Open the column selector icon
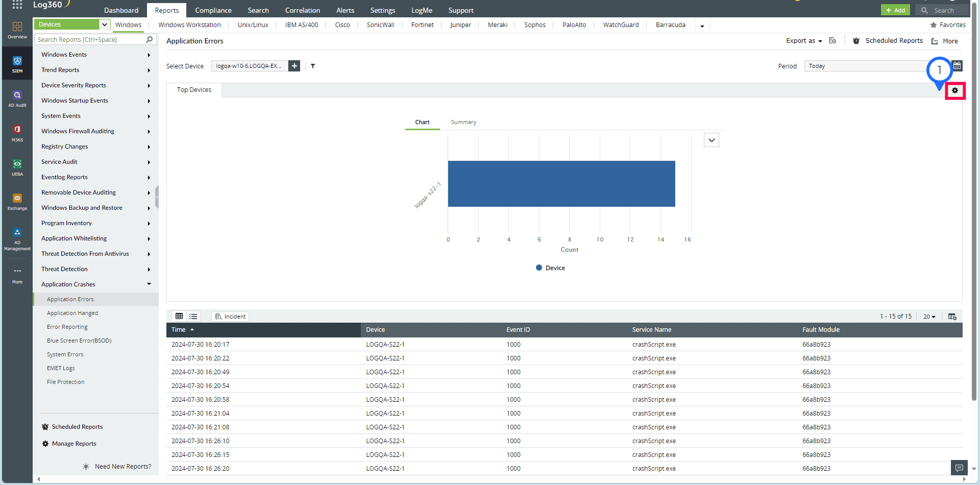 tap(952, 317)
